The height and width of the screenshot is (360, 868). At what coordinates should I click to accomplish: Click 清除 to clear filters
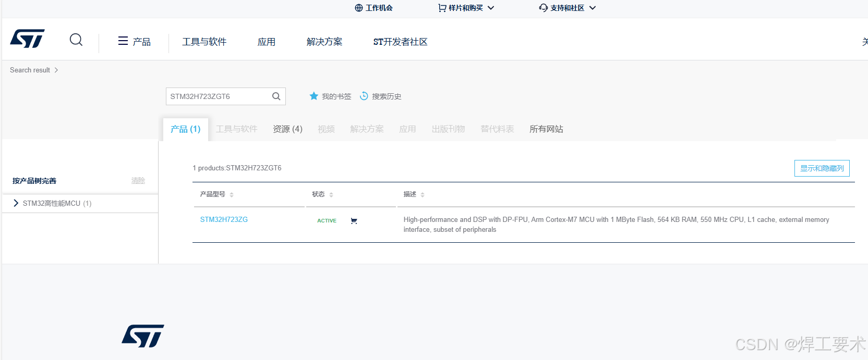tap(138, 181)
